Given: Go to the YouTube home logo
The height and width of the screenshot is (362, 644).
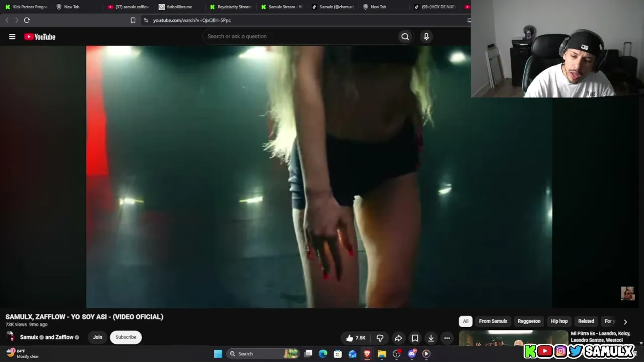Looking at the screenshot, I should 40,36.
